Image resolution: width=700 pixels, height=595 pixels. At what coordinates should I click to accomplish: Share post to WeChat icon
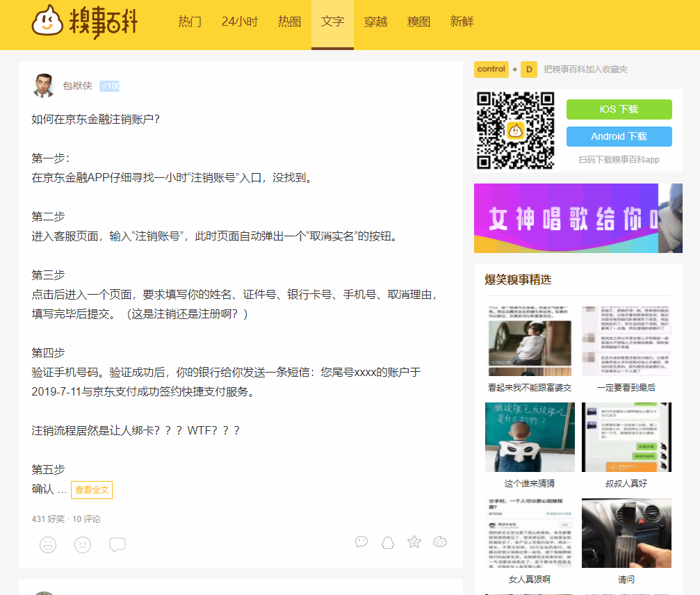361,542
